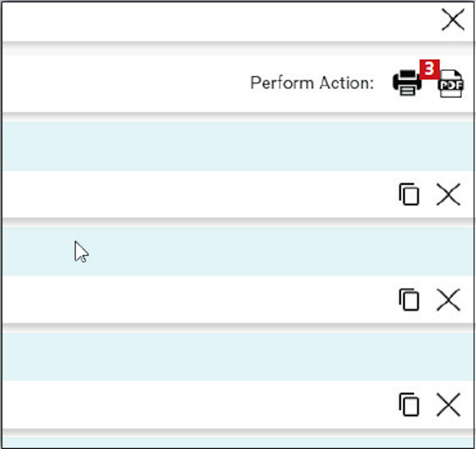Remove the third entry with its X icon
The image size is (476, 449).
pyautogui.click(x=448, y=405)
